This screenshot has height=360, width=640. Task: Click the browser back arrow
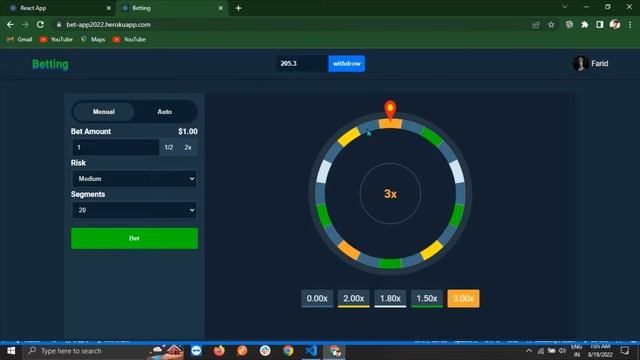(x=10, y=24)
